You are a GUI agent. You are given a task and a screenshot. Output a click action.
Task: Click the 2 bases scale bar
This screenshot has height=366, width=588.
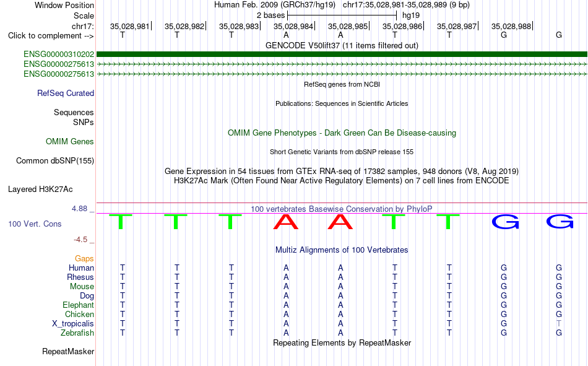pos(342,15)
